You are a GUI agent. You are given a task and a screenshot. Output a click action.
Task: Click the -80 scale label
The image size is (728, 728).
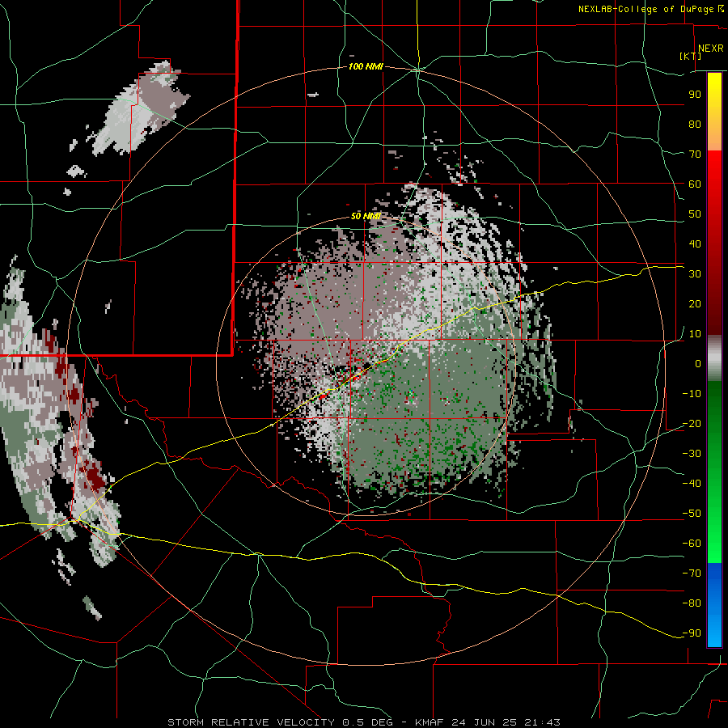(x=692, y=603)
